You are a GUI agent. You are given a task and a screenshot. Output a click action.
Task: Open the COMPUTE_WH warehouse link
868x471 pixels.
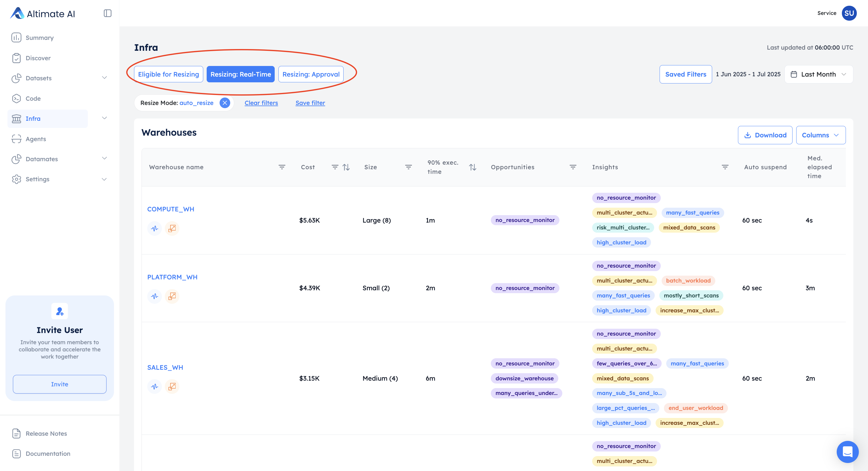point(170,209)
